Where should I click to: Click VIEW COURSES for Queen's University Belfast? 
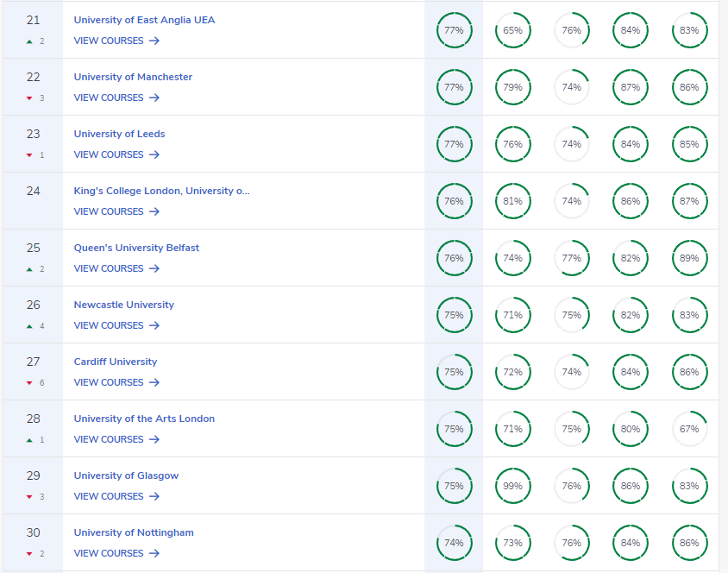click(116, 269)
